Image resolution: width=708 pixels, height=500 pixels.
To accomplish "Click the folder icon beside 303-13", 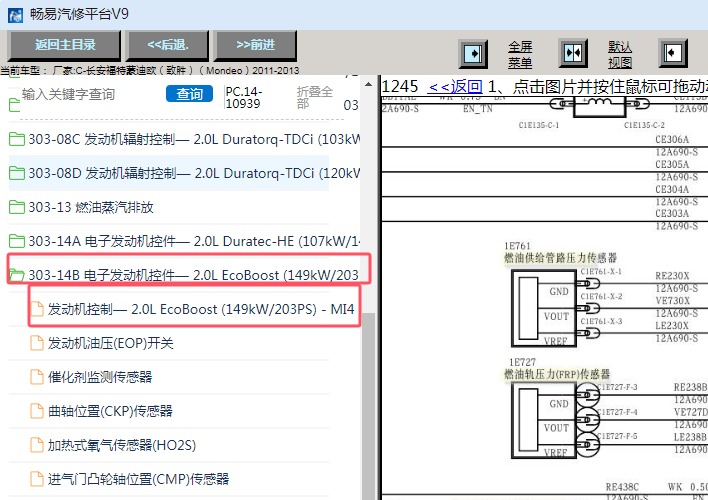I will pyautogui.click(x=17, y=207).
